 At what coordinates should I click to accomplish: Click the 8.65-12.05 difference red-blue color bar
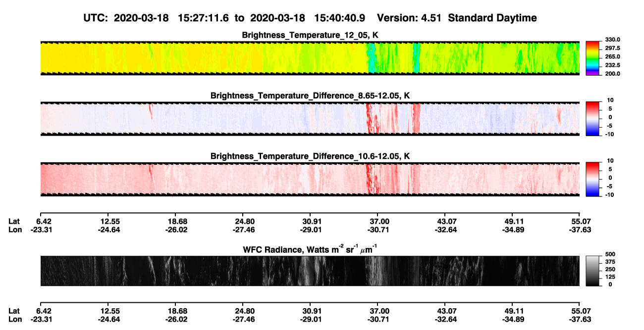[593, 118]
